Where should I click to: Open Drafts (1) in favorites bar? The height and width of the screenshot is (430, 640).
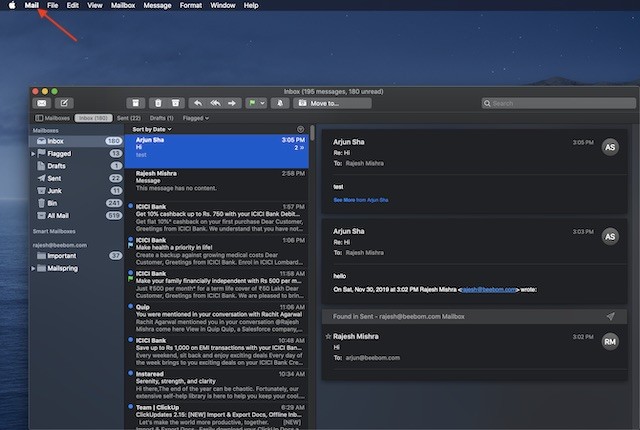click(x=161, y=118)
